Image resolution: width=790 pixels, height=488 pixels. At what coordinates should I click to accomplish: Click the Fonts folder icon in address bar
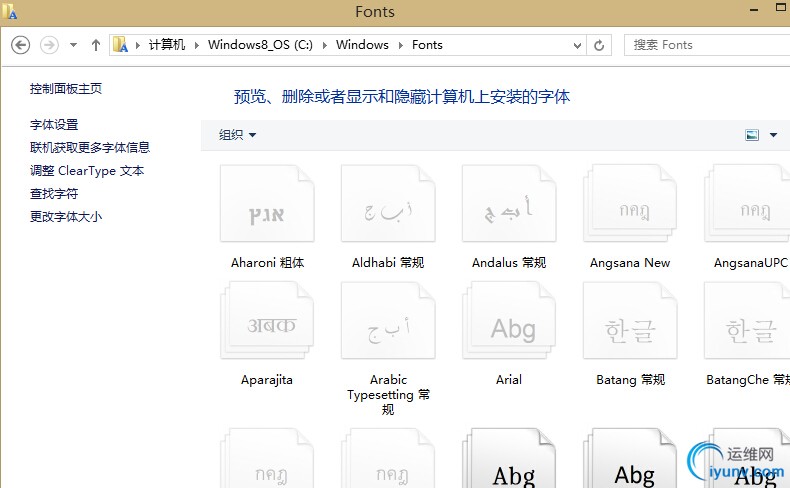[120, 45]
